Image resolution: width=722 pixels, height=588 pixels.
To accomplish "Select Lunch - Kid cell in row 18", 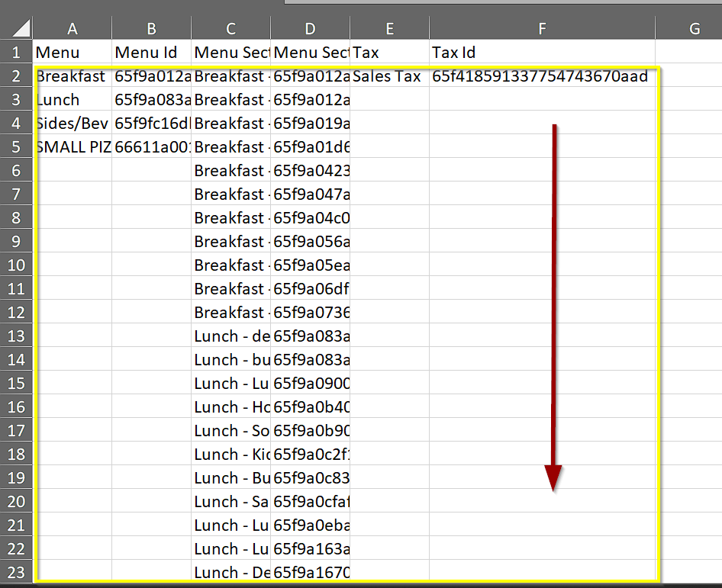I will coord(231,454).
